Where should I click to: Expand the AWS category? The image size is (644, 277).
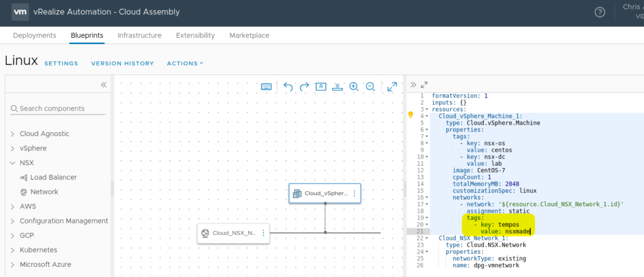(13, 206)
